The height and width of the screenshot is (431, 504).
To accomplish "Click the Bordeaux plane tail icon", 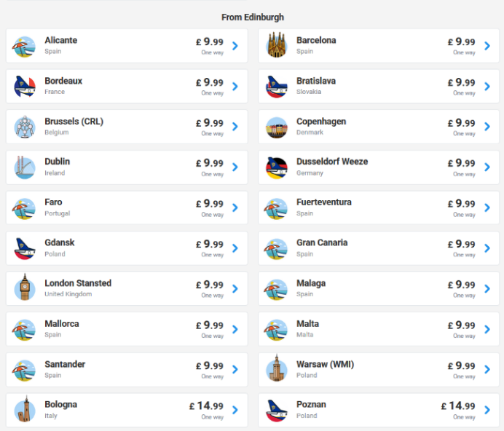I will coord(25,87).
